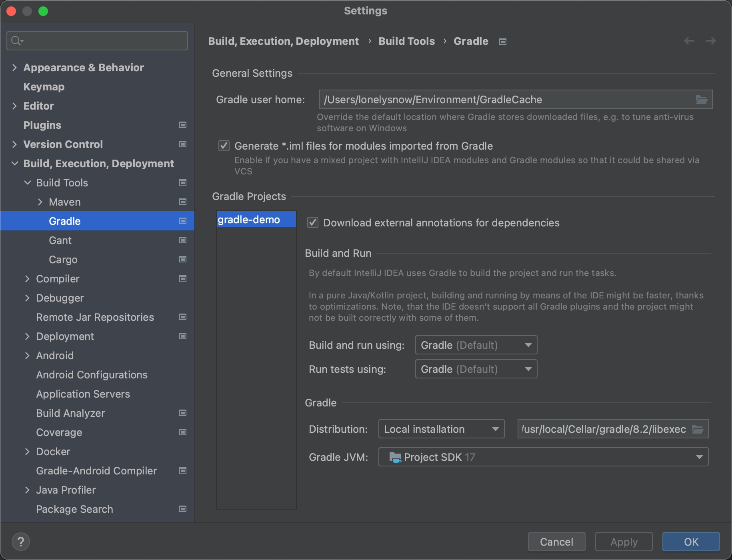Click the search magnifier icon in settings
This screenshot has height=560, width=732.
(17, 41)
